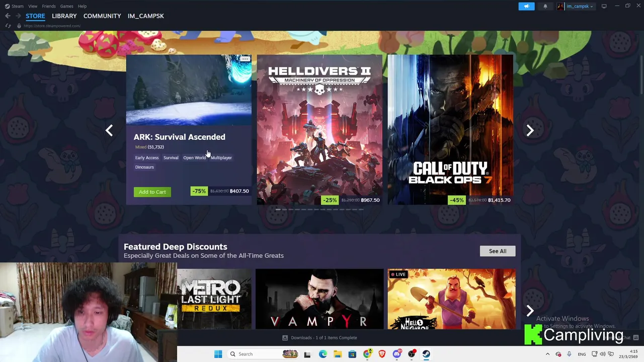Viewport: 644px width, 362px height.
Task: Open the im_campsk account dropdown
Action: click(580, 6)
